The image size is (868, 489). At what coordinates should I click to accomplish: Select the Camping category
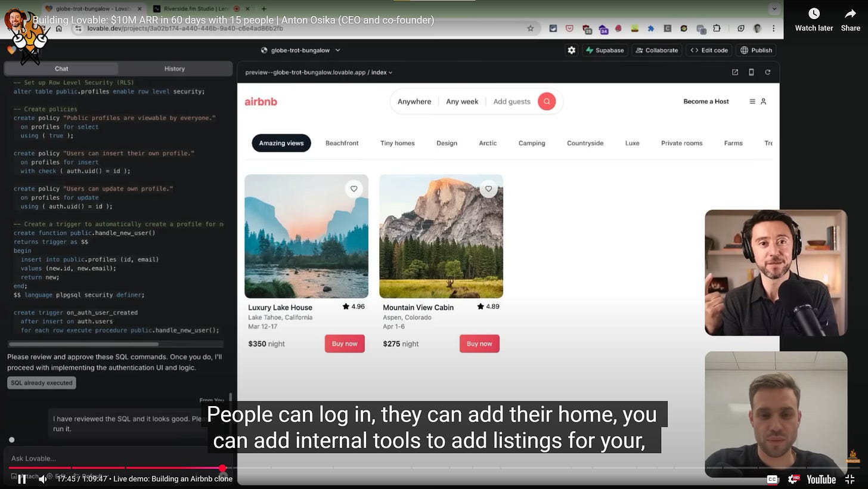click(532, 143)
